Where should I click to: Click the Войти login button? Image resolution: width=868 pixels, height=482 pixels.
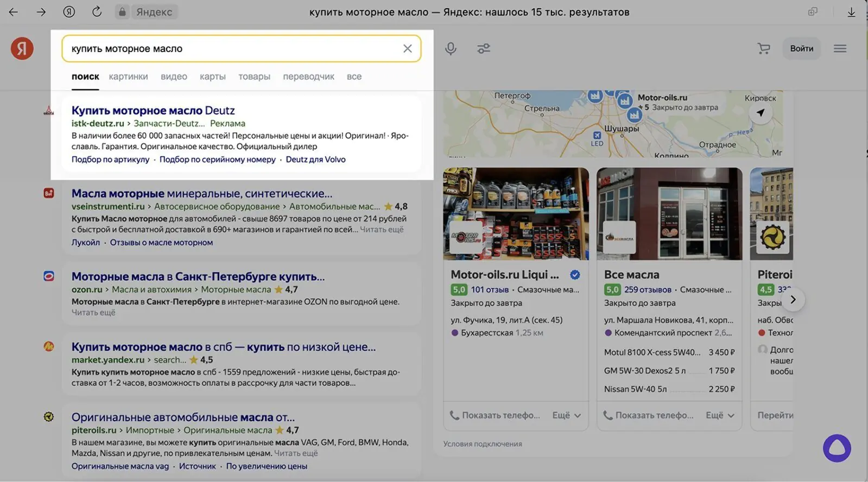pos(801,49)
